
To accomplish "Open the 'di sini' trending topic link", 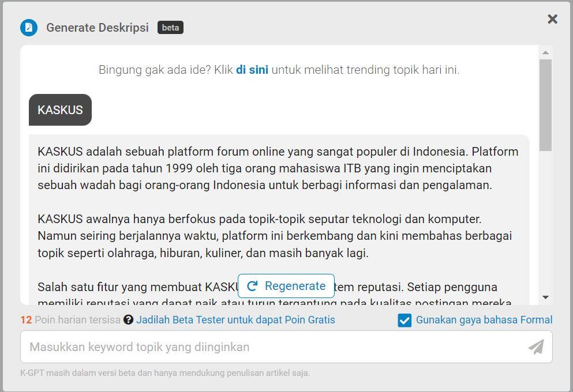I will (252, 69).
